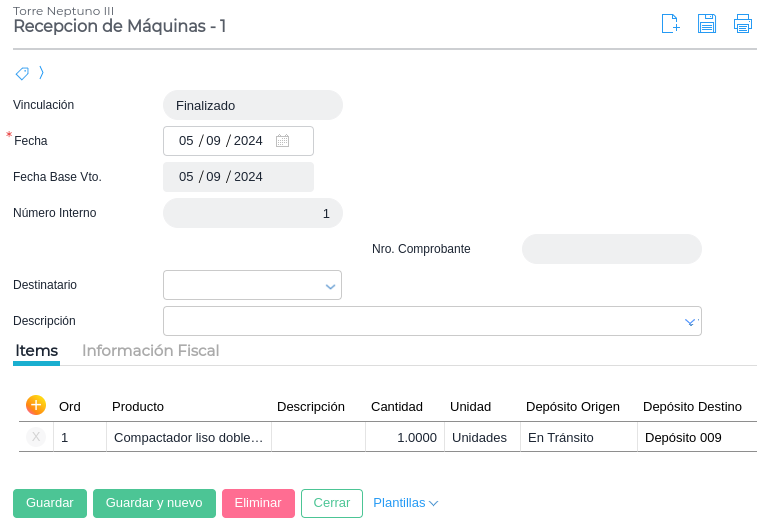The height and width of the screenshot is (526, 757).
Task: Click the print icon
Action: [x=742, y=24]
